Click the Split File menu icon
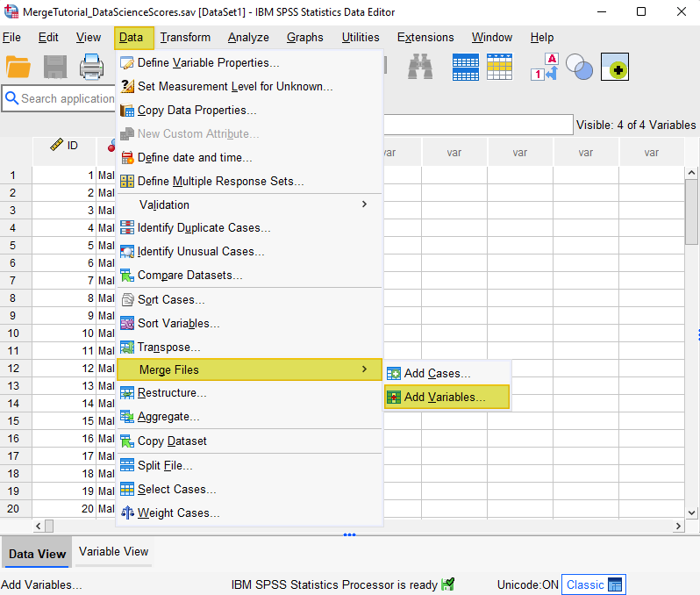 pos(127,465)
